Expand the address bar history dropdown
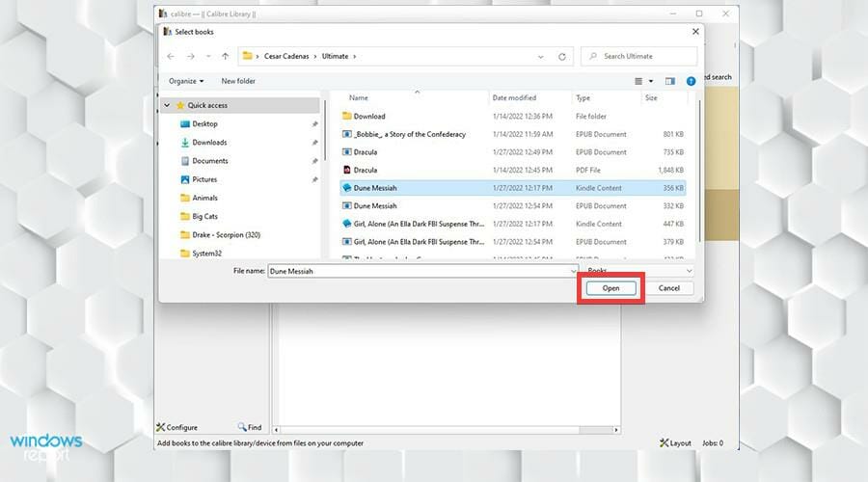Image resolution: width=868 pixels, height=482 pixels. pos(540,57)
